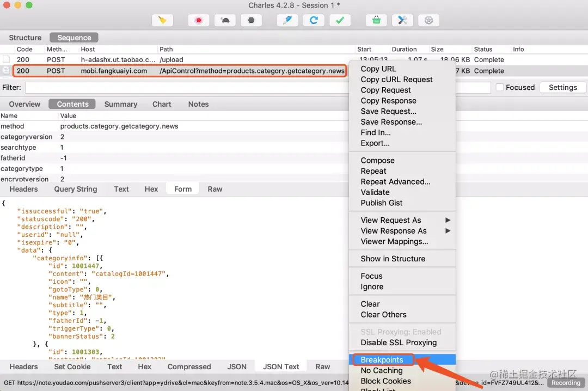Open the Notes tab

[198, 104]
